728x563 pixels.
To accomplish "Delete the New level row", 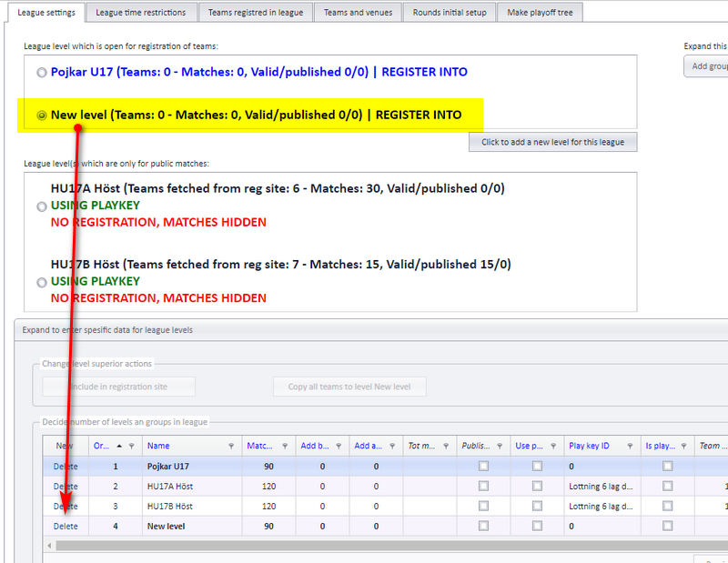I will tap(66, 527).
